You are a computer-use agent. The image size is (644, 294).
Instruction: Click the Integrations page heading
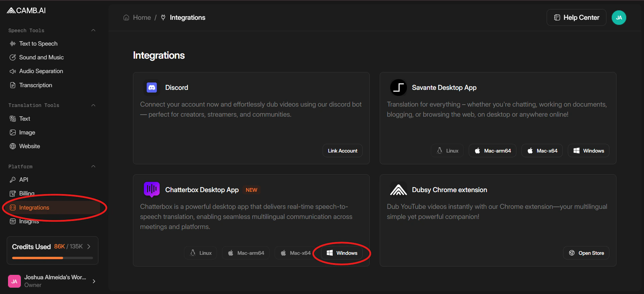(159, 55)
